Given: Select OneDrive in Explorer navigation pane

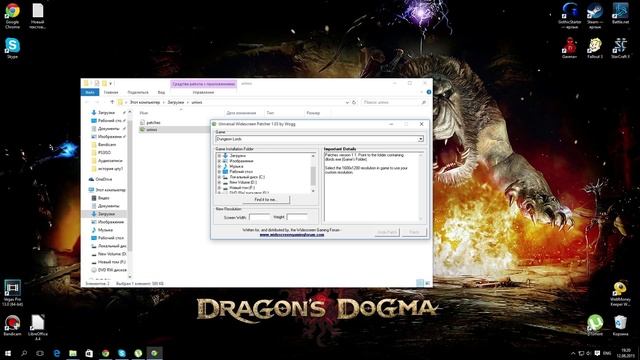Looking at the screenshot, I should coord(100,179).
